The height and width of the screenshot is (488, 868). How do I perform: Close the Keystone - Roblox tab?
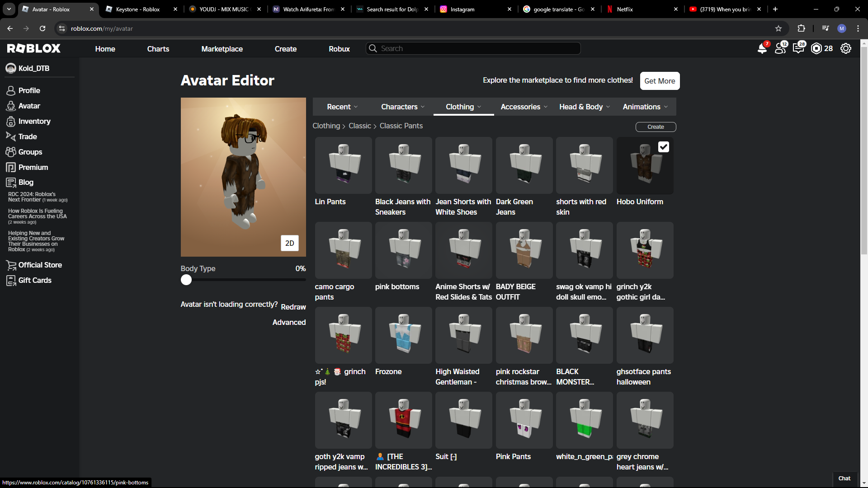point(175,9)
